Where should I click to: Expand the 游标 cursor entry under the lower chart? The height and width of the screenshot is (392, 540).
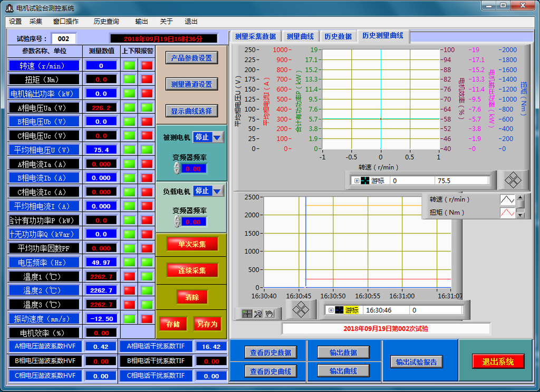(331, 310)
